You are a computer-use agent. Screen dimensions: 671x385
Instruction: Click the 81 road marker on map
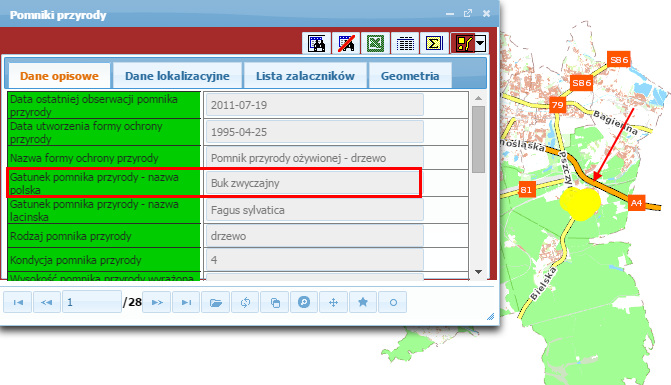(x=526, y=190)
